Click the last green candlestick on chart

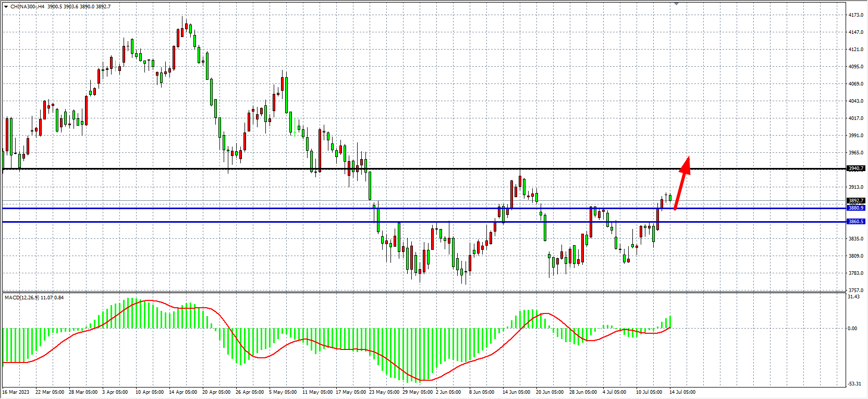tap(670, 198)
